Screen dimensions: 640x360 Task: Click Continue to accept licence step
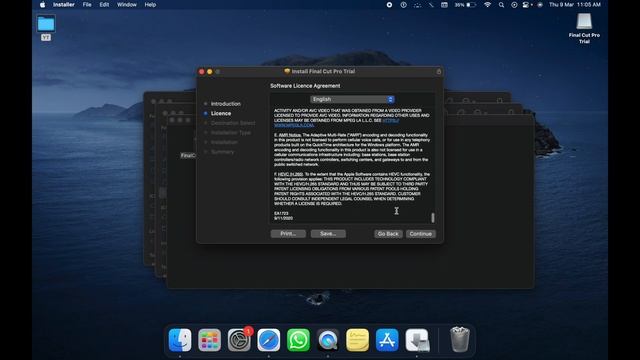pyautogui.click(x=420, y=234)
